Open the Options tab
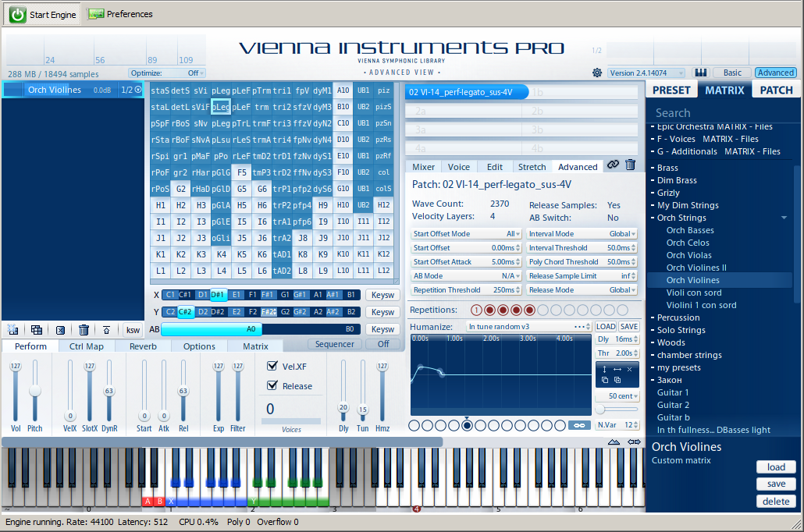804x532 pixels. (200, 346)
